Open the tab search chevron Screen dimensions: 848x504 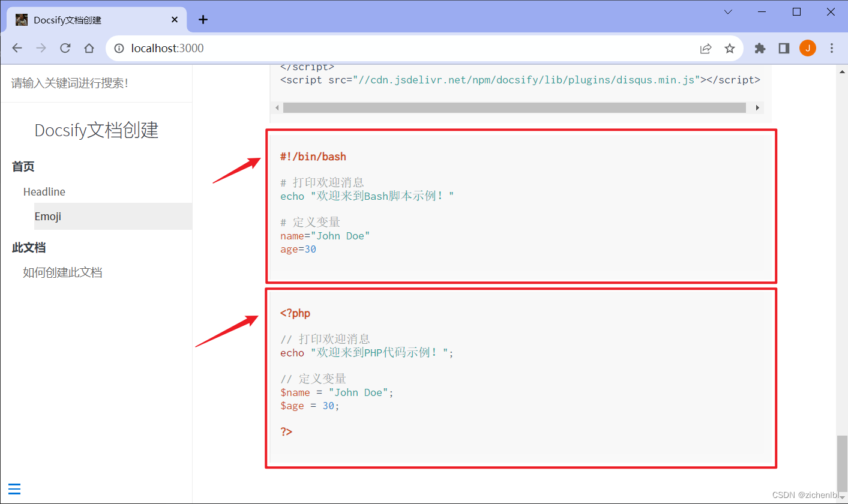point(728,12)
